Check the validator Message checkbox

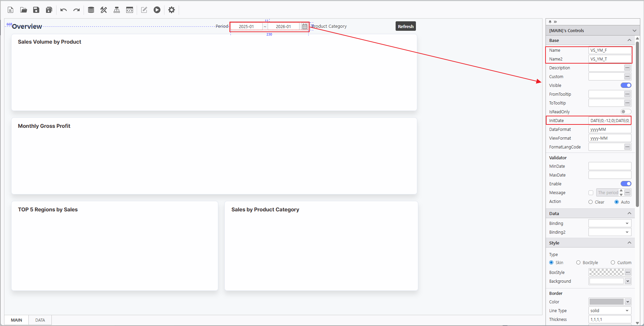pyautogui.click(x=591, y=193)
